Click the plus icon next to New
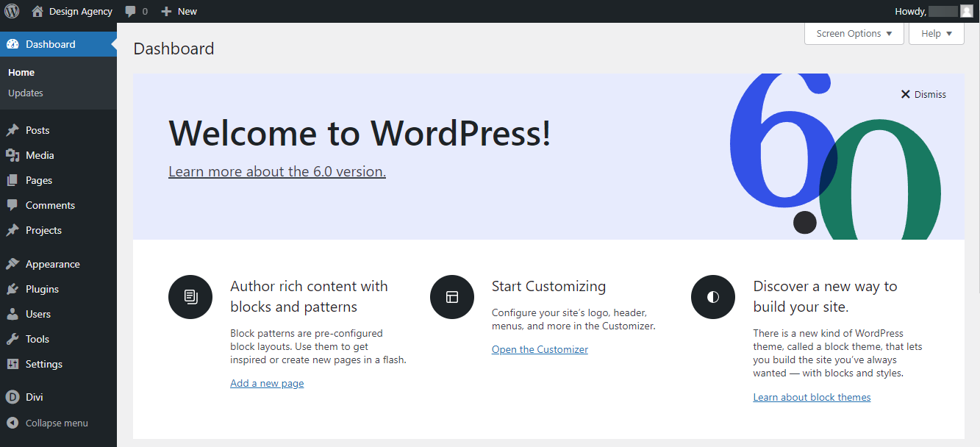This screenshot has height=447, width=980. click(x=166, y=11)
